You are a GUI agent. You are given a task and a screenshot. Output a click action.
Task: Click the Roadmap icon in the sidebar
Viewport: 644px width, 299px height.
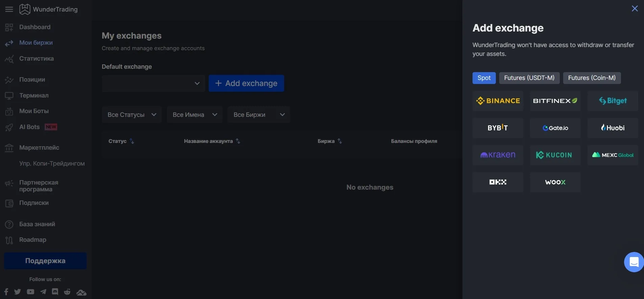click(x=9, y=240)
